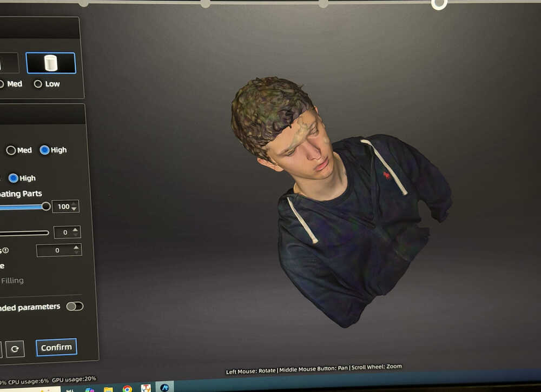
Task: Click CPU usage:6% status text
Action: coord(28,381)
